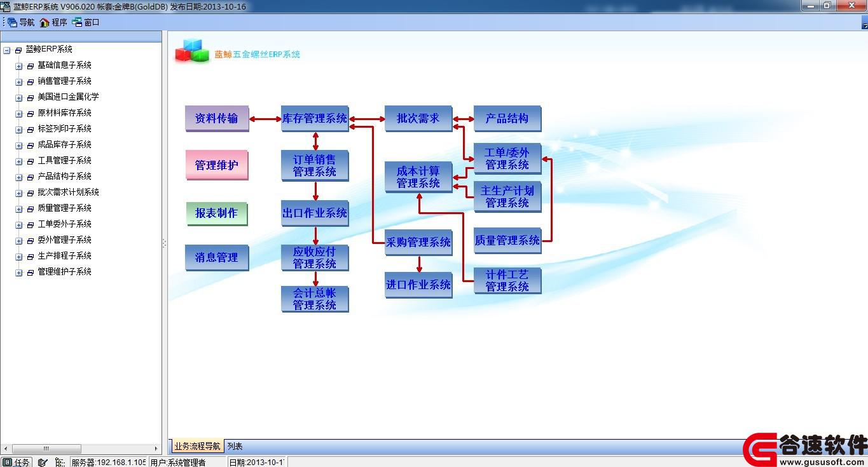Screen dimensions: 868x467
Task: Open the 出口作业系统 flow box
Action: pos(315,213)
